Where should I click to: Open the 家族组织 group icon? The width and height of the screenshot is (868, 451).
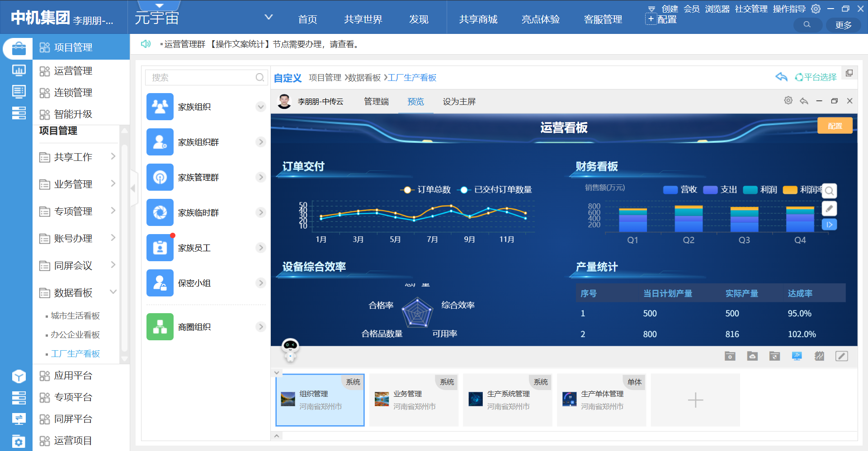click(x=160, y=107)
